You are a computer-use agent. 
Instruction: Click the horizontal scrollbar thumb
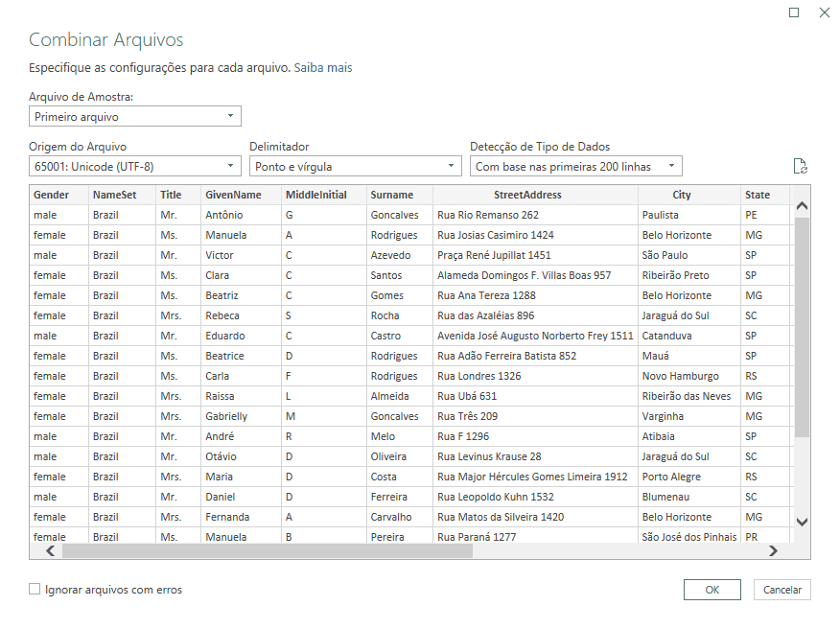click(268, 550)
